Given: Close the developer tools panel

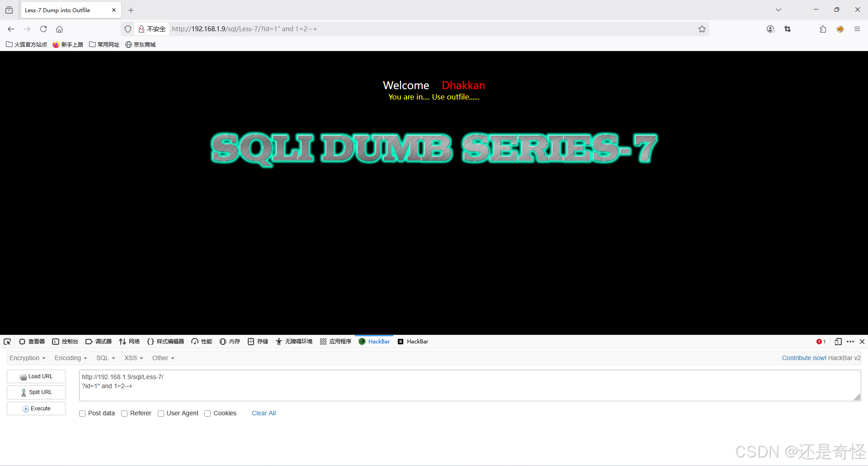Looking at the screenshot, I should [862, 342].
